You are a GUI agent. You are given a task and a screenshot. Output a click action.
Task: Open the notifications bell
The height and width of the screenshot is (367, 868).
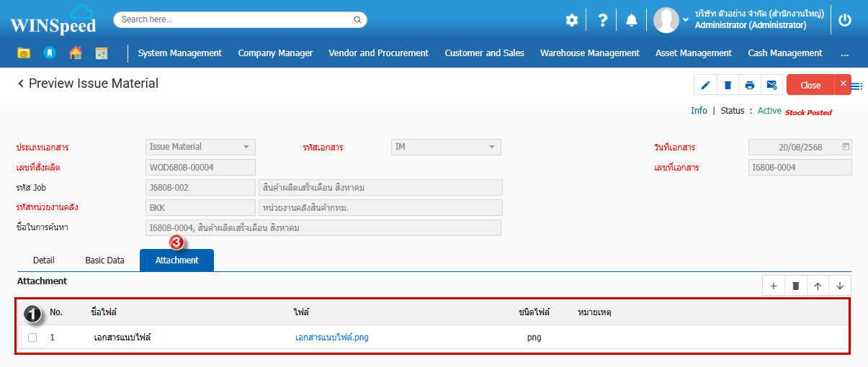(x=632, y=20)
